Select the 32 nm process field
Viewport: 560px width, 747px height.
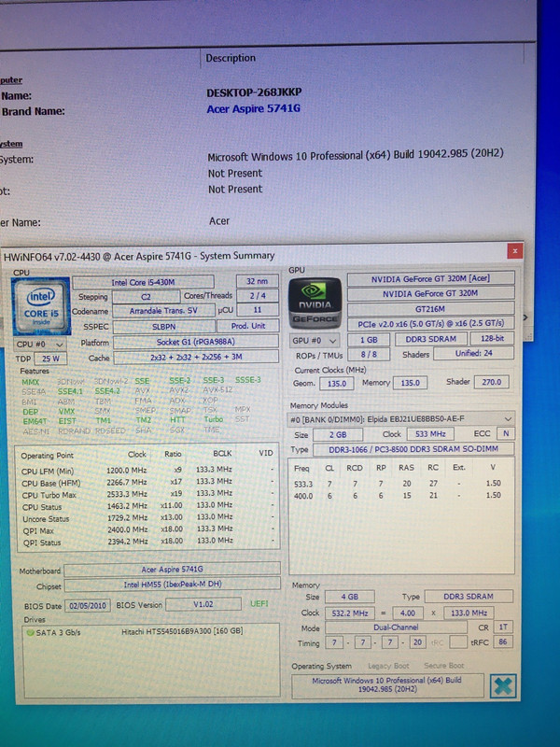click(x=258, y=282)
